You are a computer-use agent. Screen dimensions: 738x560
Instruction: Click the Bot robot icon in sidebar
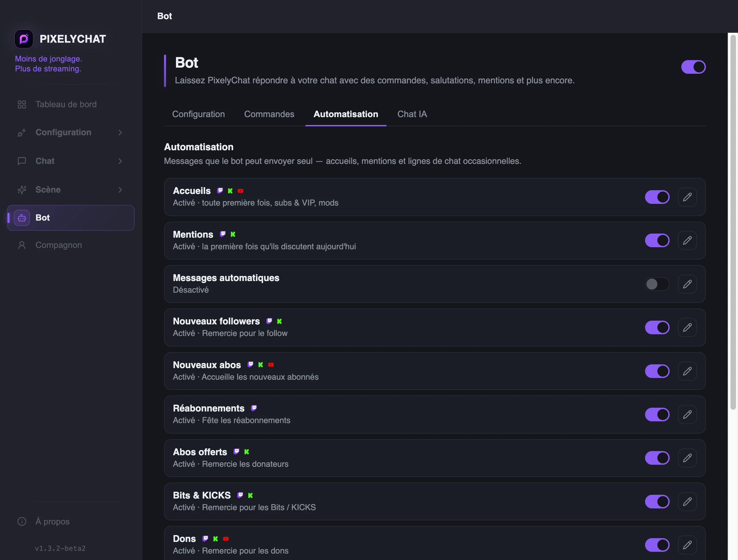[x=22, y=218]
